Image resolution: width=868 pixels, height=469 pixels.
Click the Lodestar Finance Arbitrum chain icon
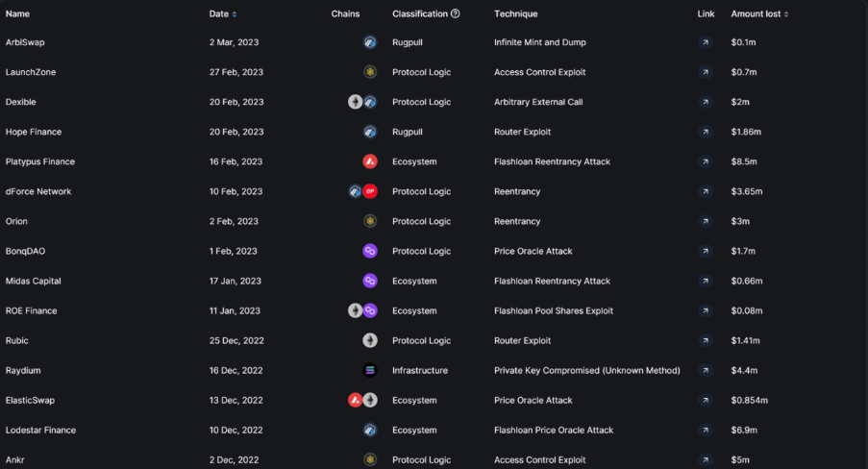370,430
